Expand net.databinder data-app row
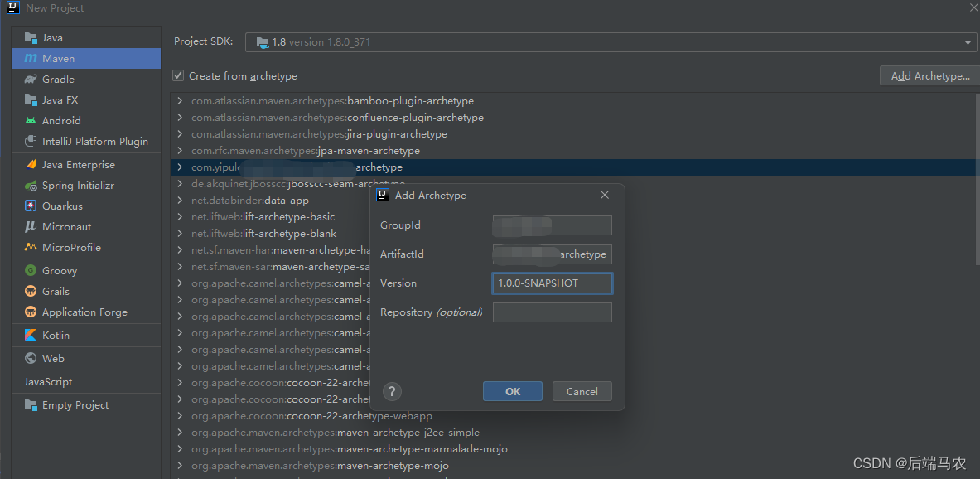This screenshot has height=479, width=980. tap(180, 201)
